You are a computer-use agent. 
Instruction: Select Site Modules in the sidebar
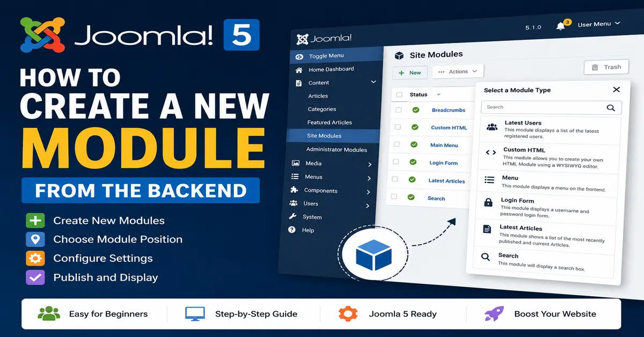tap(324, 136)
